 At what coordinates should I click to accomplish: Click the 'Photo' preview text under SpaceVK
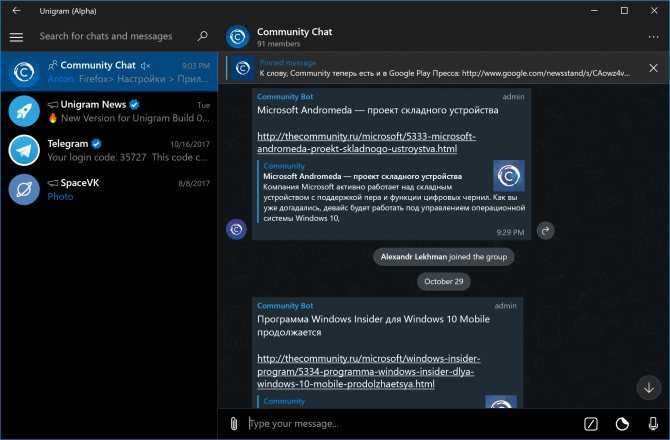tap(60, 197)
